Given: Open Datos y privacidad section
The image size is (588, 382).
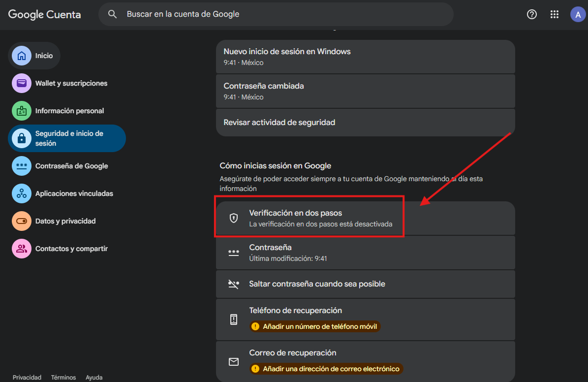Looking at the screenshot, I should click(67, 221).
